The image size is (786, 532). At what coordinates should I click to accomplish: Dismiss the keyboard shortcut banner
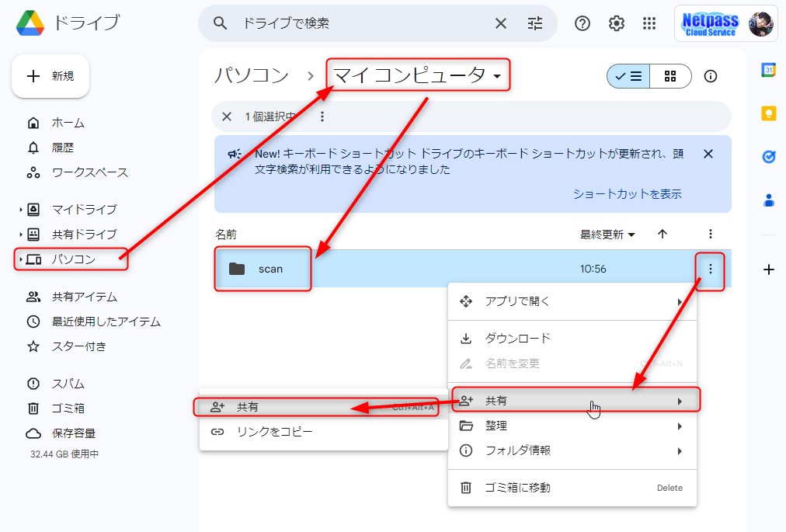click(708, 154)
